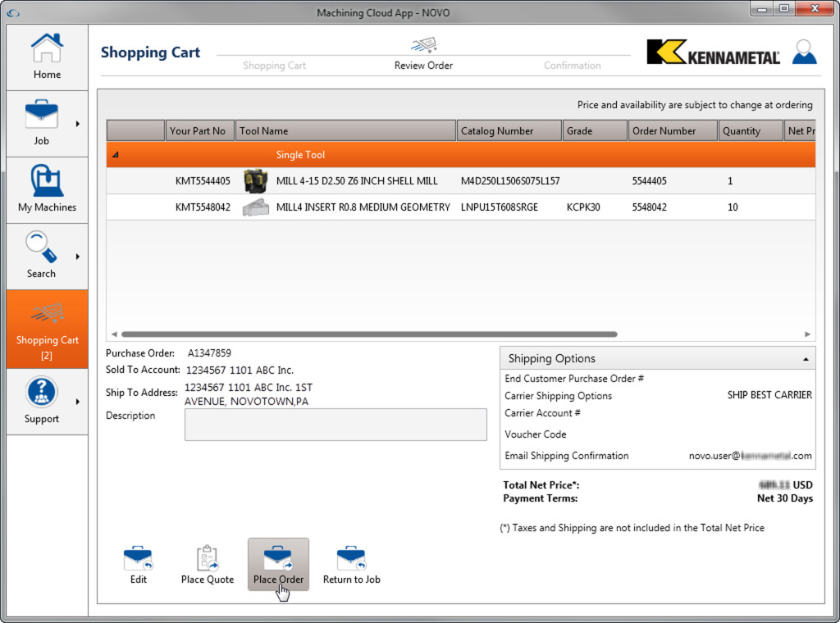
Task: Click the user profile icon top right
Action: point(804,51)
